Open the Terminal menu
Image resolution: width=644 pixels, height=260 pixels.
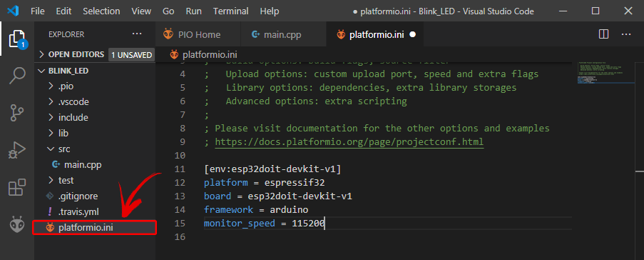[x=231, y=11]
